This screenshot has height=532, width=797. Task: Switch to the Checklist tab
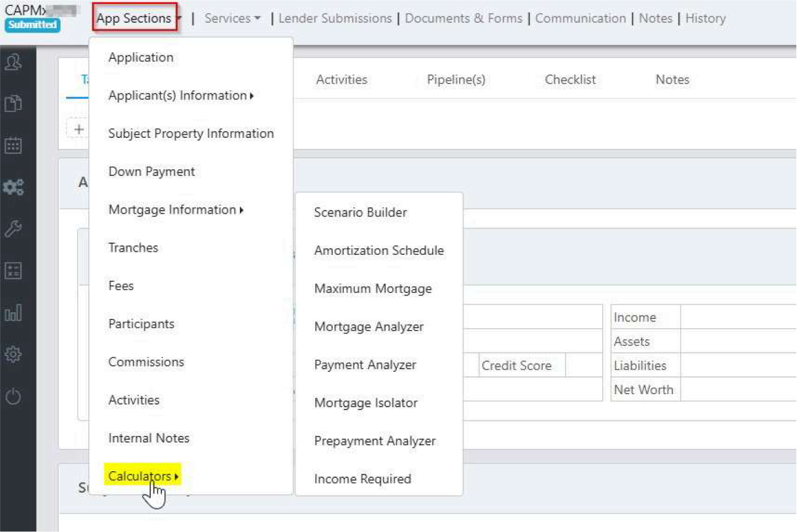(x=570, y=80)
